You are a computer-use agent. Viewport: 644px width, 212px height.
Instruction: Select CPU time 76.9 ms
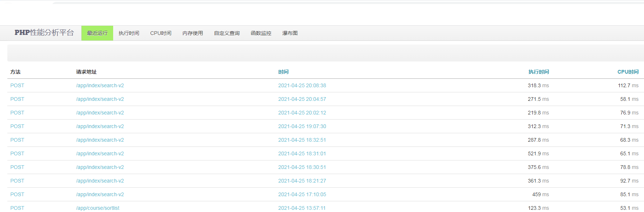pos(629,113)
